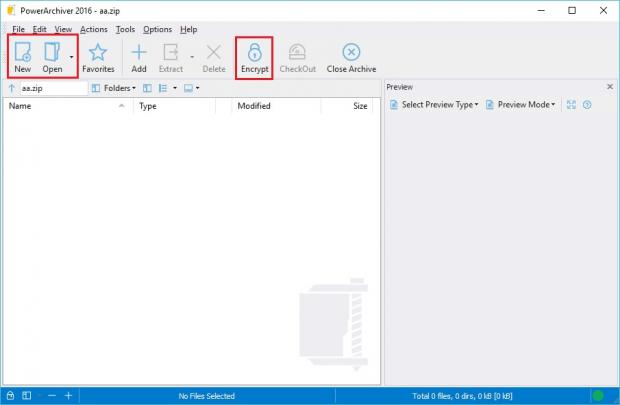This screenshot has height=405, width=620.
Task: Expand the Open button dropdown arrow
Action: coord(71,57)
